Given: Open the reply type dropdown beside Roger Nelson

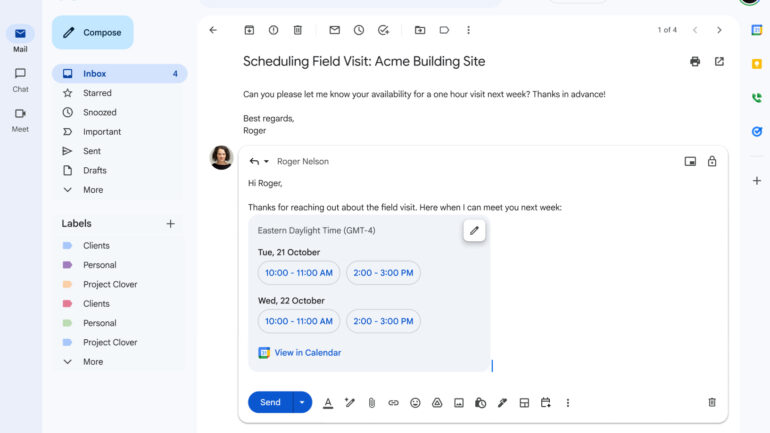Looking at the screenshot, I should (x=266, y=162).
